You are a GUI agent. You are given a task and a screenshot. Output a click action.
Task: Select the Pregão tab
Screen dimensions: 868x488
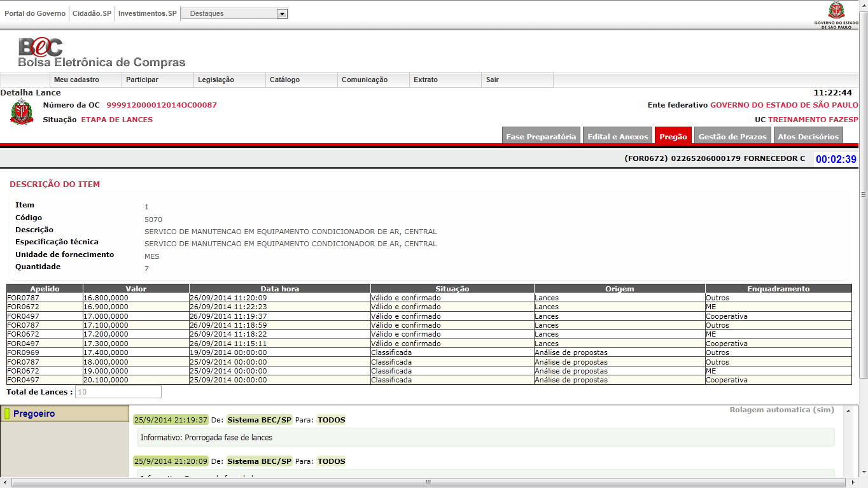tap(673, 136)
